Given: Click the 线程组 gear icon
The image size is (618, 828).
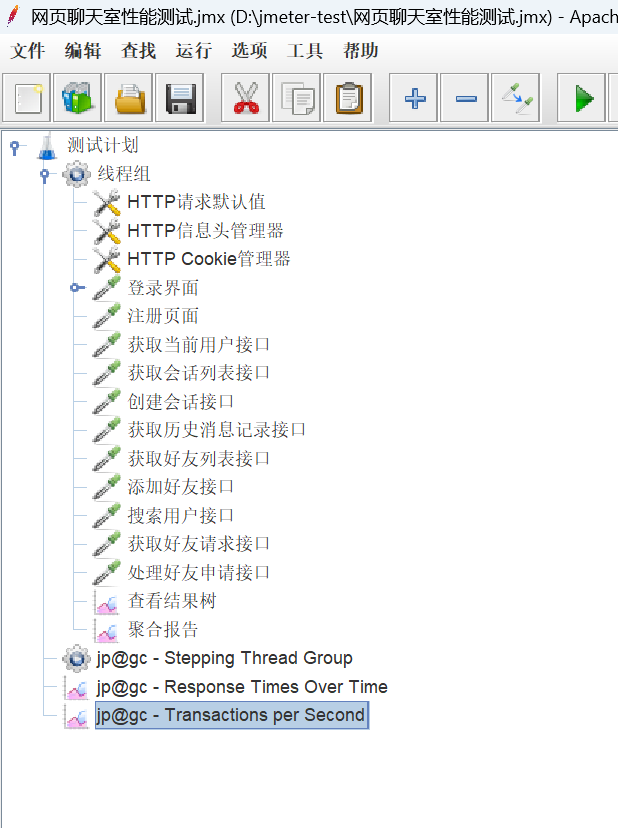Looking at the screenshot, I should (x=77, y=174).
